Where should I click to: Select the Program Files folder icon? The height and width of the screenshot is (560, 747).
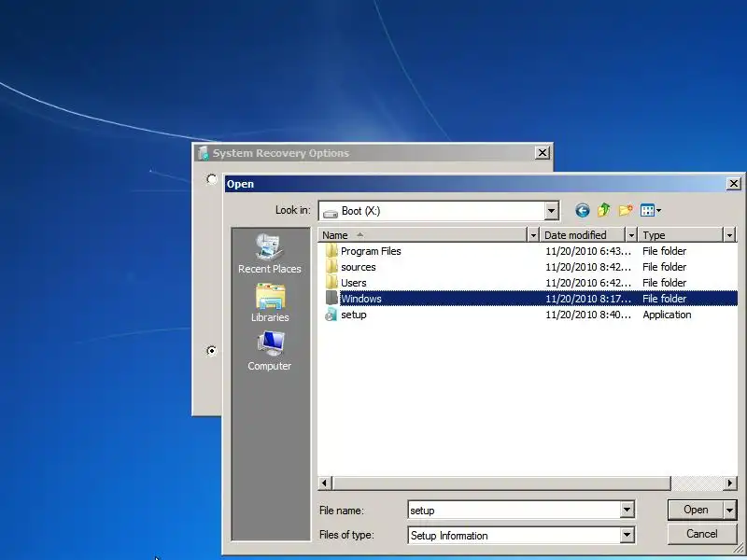pyautogui.click(x=331, y=251)
